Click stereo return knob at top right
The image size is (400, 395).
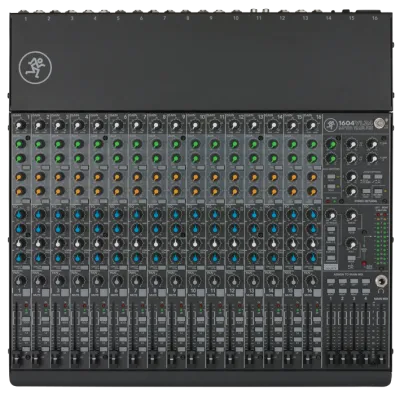[x=371, y=144]
